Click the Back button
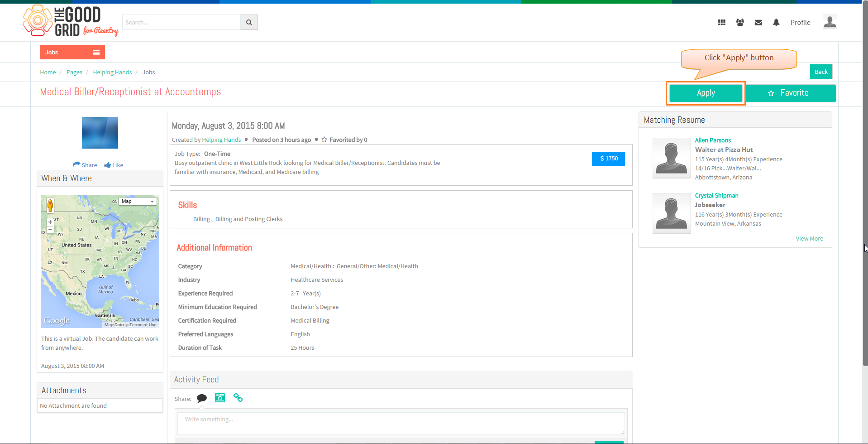Viewport: 868px width, 444px height. [x=821, y=72]
